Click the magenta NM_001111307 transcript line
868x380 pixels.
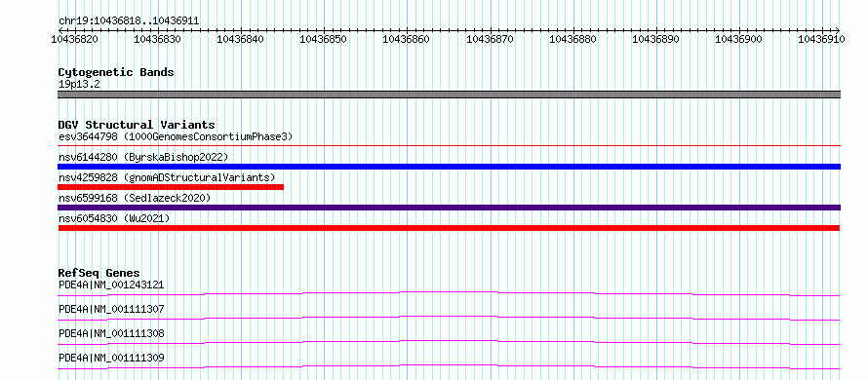click(449, 318)
